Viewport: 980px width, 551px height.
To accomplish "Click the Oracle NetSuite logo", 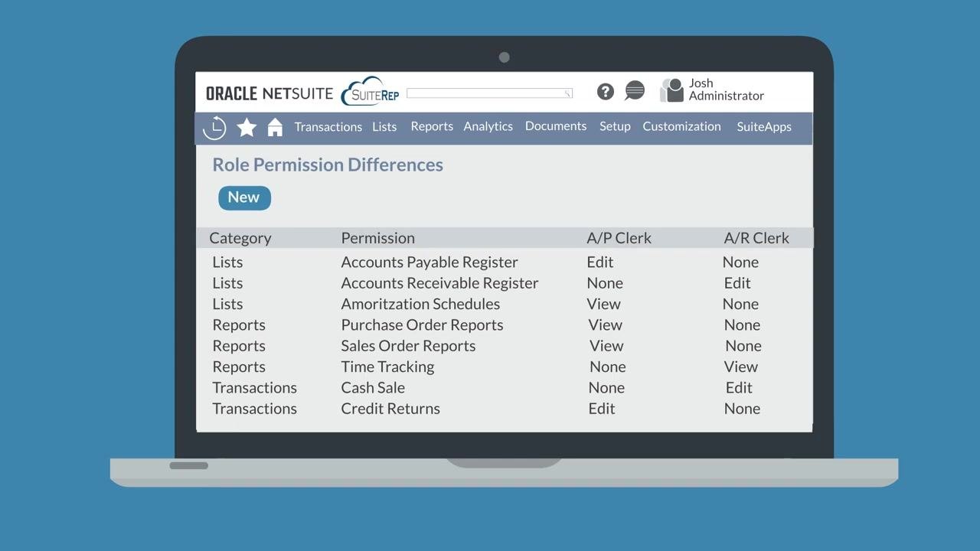I will pyautogui.click(x=269, y=94).
